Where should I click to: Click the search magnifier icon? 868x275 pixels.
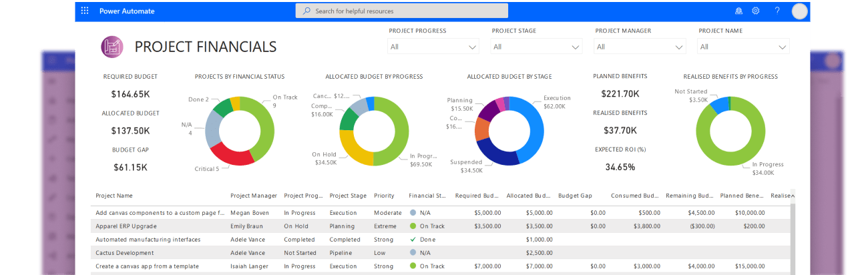point(306,11)
